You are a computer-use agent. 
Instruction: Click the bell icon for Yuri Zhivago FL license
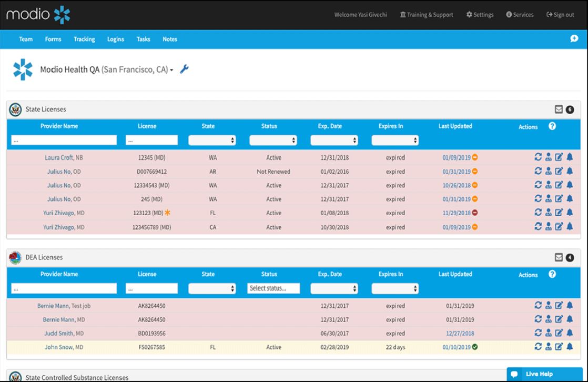(x=570, y=213)
